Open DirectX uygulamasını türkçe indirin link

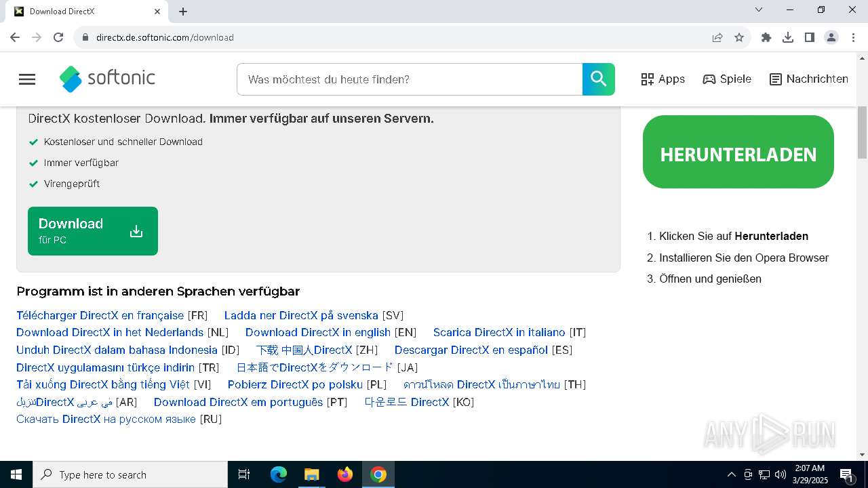coord(105,367)
